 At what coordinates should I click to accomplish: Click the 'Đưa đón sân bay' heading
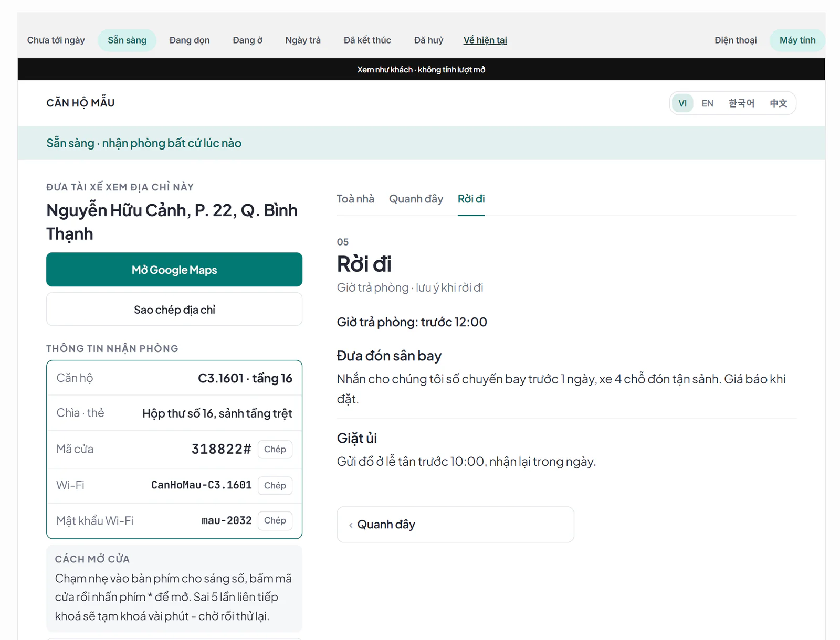[389, 356]
